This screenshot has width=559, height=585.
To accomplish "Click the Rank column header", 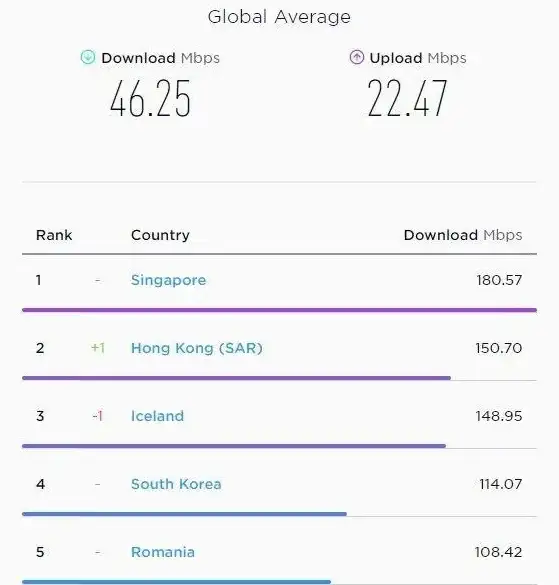I will tap(54, 235).
